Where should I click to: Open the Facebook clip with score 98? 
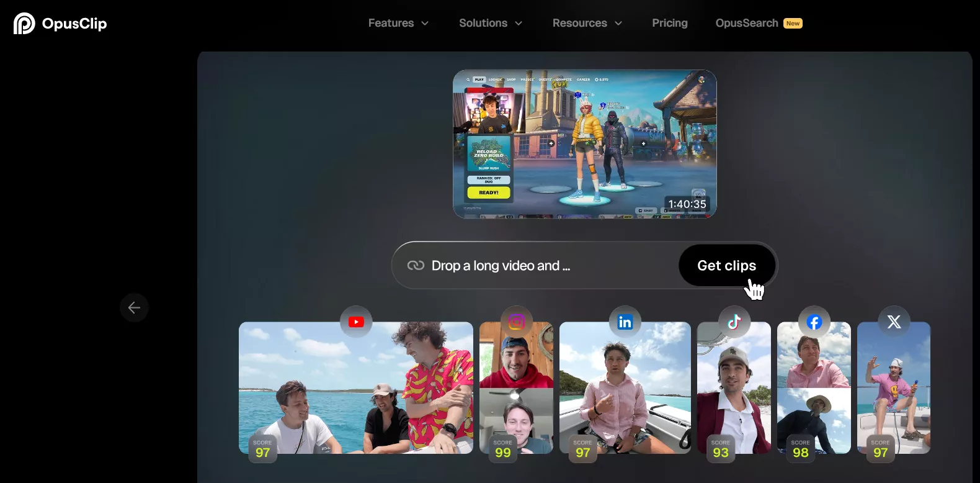[x=814, y=388]
